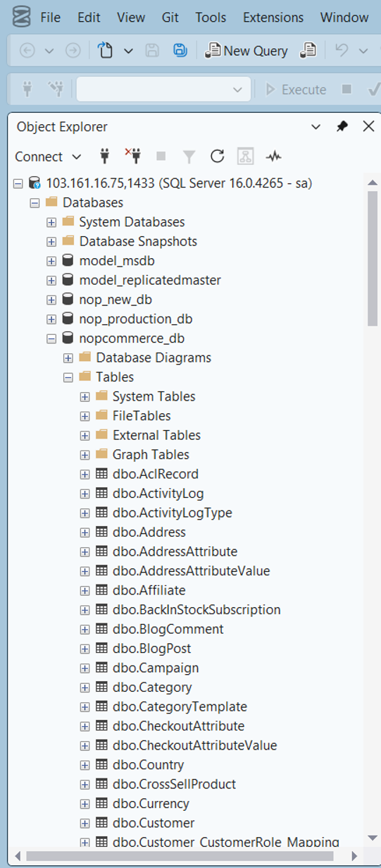
Task: Open the available databases combo box
Action: pos(163,90)
